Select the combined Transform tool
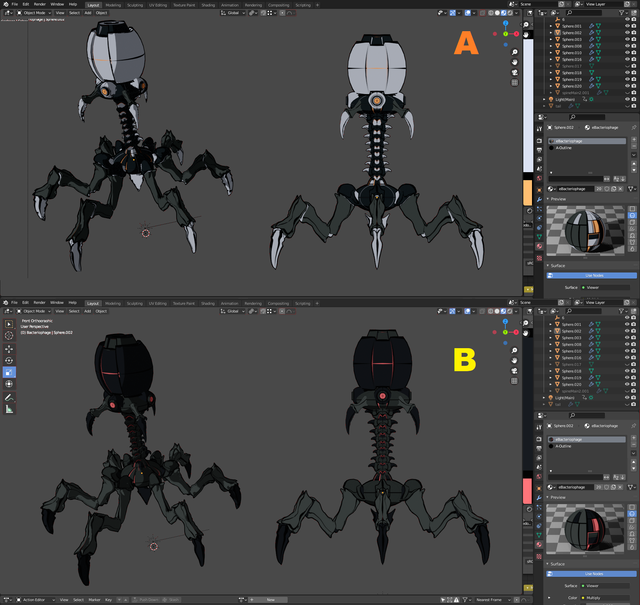This screenshot has width=640, height=605. point(9,384)
